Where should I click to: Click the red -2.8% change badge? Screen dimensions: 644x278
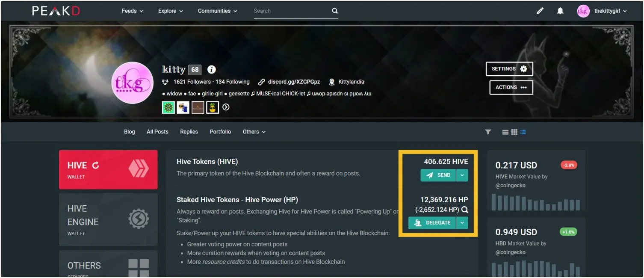[569, 165]
